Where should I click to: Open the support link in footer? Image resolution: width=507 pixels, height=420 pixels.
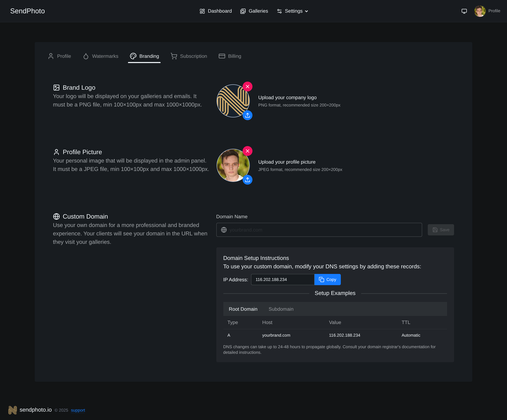(x=78, y=410)
